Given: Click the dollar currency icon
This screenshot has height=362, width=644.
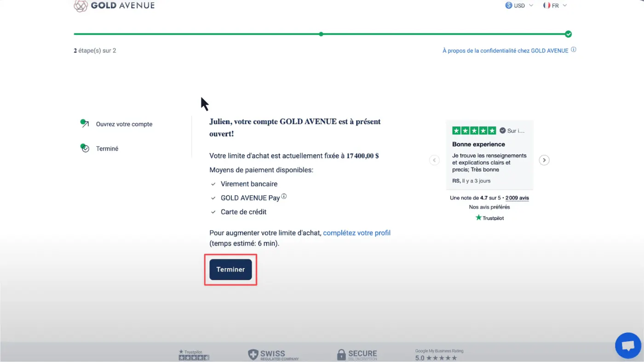Looking at the screenshot, I should 509,6.
